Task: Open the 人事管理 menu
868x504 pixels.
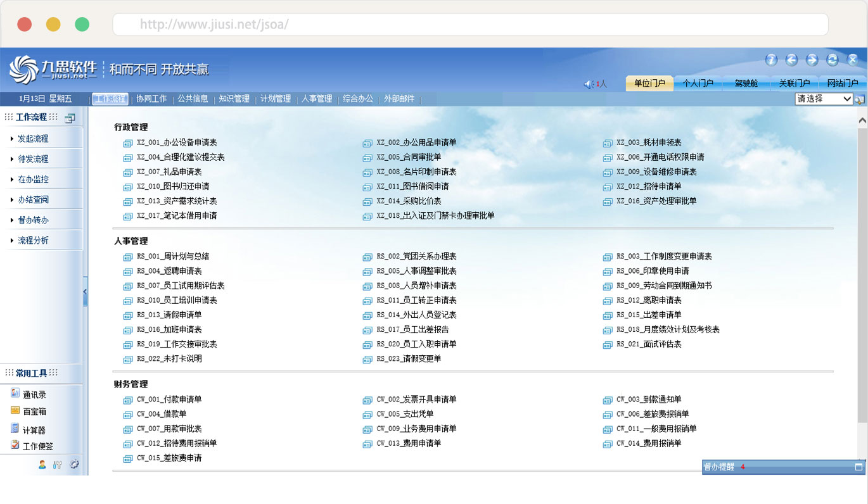Action: (316, 99)
